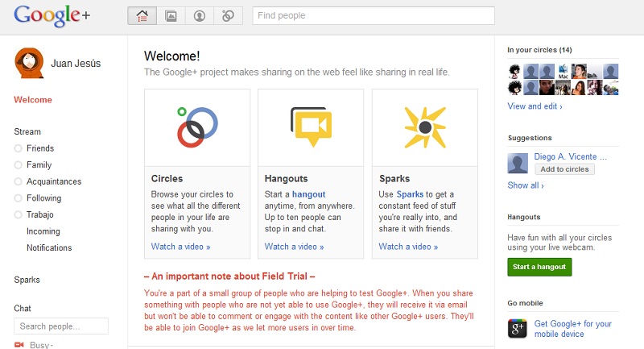The width and height of the screenshot is (644, 349).
Task: Open Notifications in the sidebar
Action: point(49,248)
